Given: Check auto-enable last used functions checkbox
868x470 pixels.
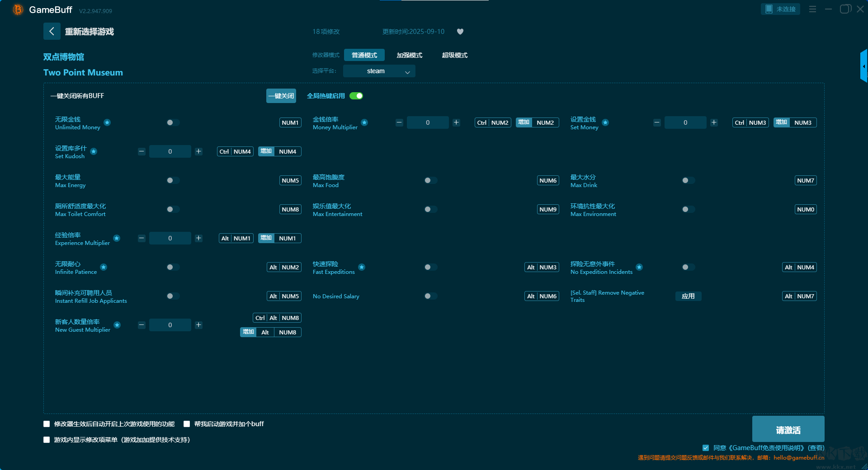Looking at the screenshot, I should [x=47, y=424].
